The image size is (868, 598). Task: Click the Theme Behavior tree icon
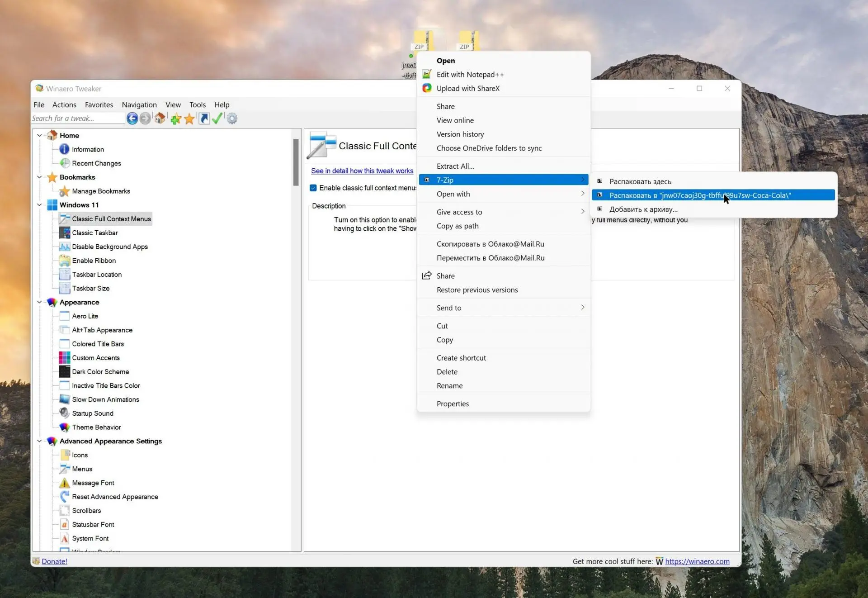pos(65,427)
